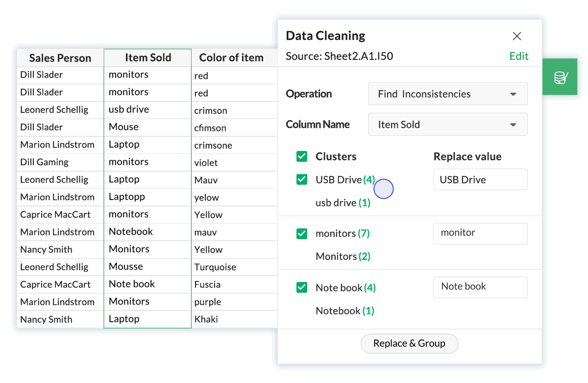Uncheck the monitors cluster checkbox
The width and height of the screenshot is (588, 383).
tap(301, 233)
